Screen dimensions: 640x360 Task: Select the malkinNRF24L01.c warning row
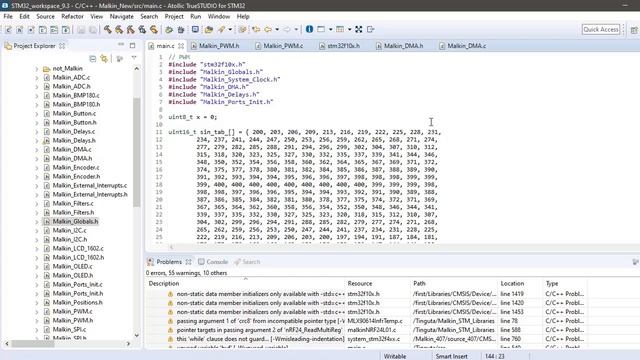point(366,330)
